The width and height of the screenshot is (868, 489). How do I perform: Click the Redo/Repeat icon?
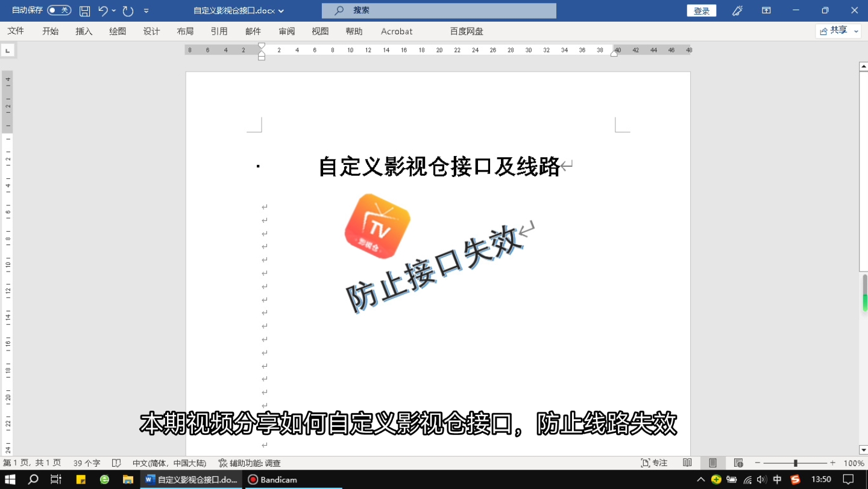coord(128,11)
